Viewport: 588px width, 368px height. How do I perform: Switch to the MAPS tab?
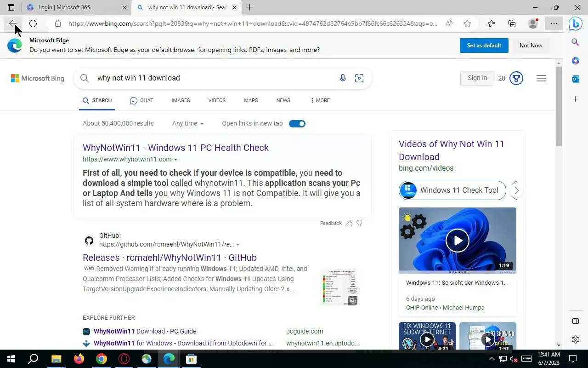(251, 100)
